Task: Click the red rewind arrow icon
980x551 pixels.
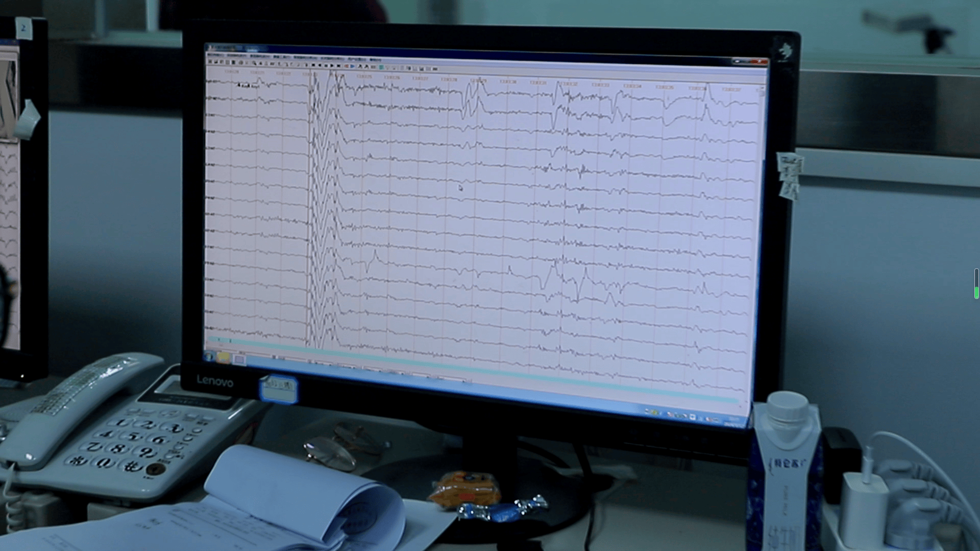Action: 347,66
